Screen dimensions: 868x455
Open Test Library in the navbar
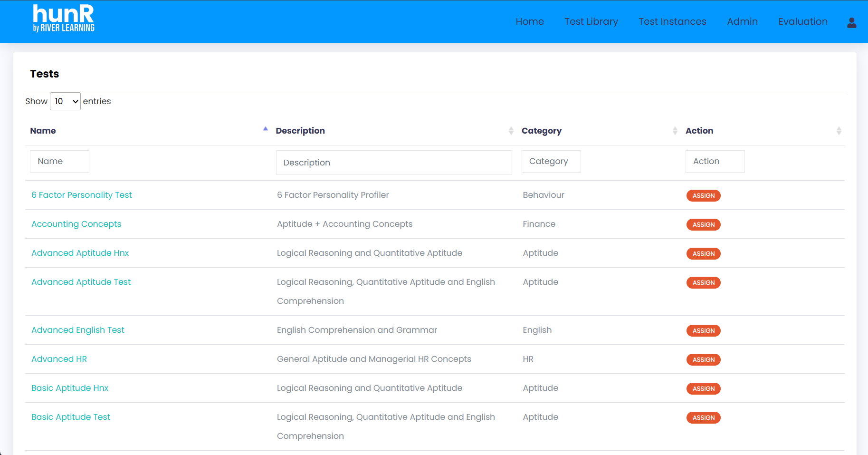(x=591, y=21)
